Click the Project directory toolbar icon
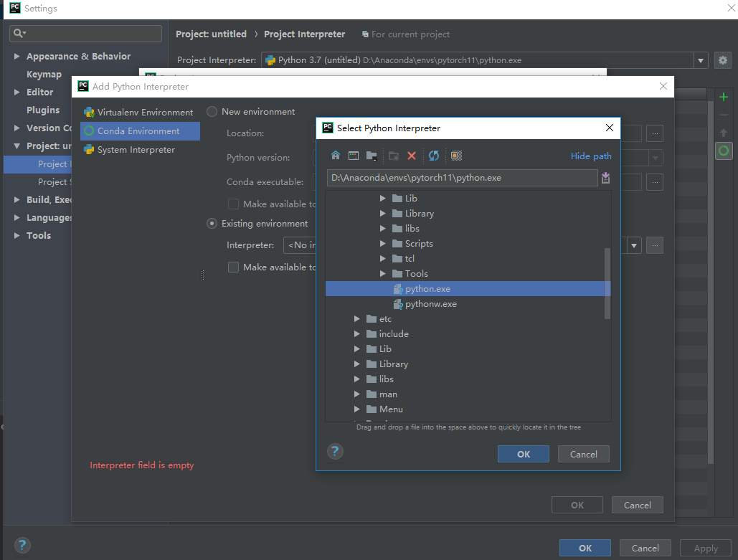 point(372,156)
